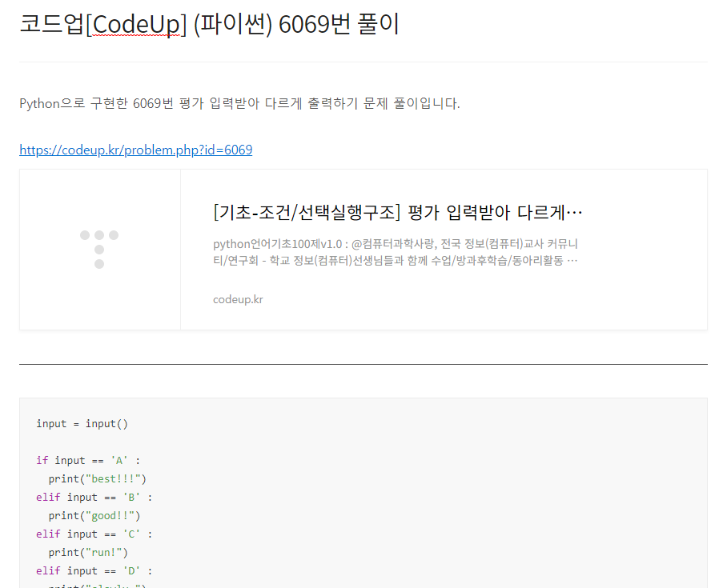Click the intro sentence beginning with Python으로 구현한 6069번

click(239, 103)
